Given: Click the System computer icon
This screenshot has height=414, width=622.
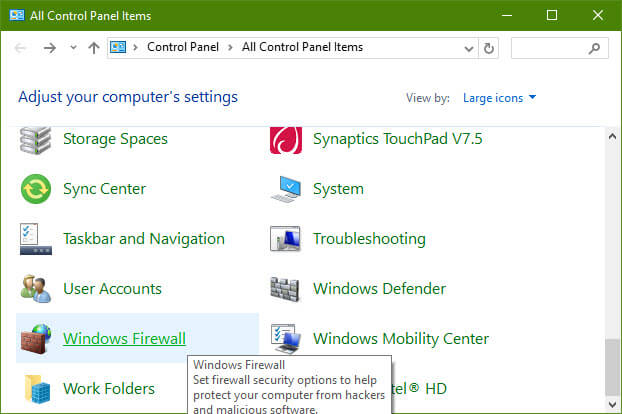Looking at the screenshot, I should pos(286,189).
